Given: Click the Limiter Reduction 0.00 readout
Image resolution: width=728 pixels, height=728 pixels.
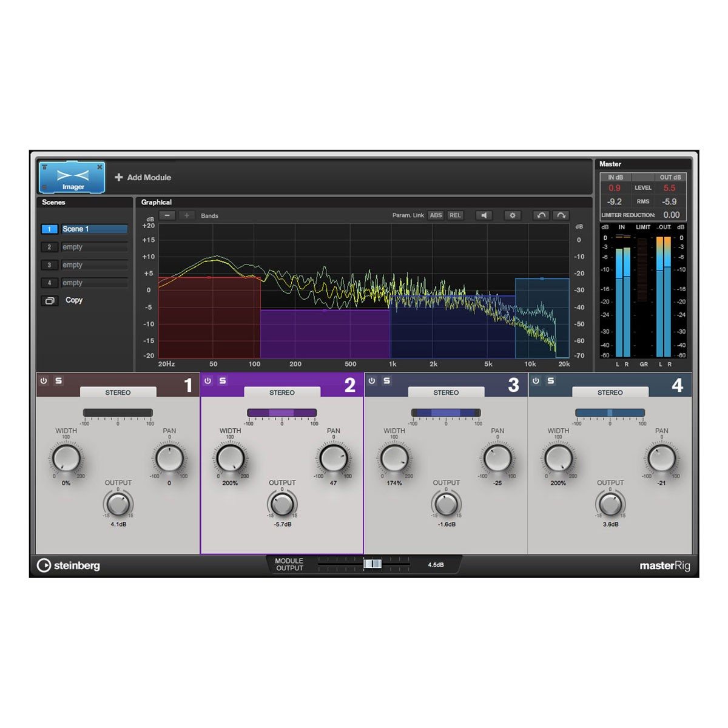Looking at the screenshot, I should 671,215.
